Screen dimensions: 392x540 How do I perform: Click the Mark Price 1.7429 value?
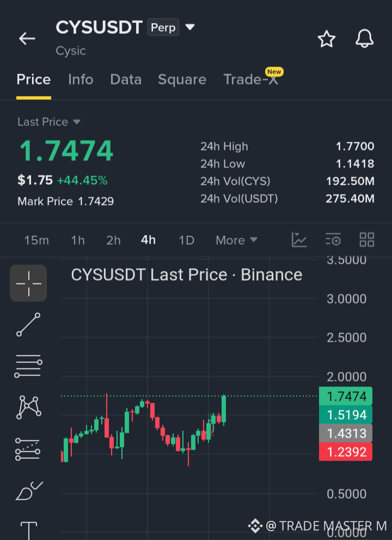pyautogui.click(x=96, y=202)
